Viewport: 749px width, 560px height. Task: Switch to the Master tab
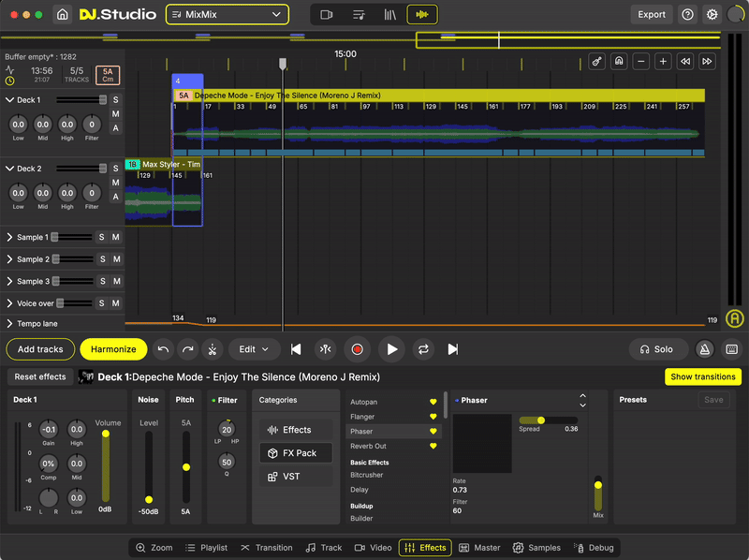pyautogui.click(x=479, y=548)
